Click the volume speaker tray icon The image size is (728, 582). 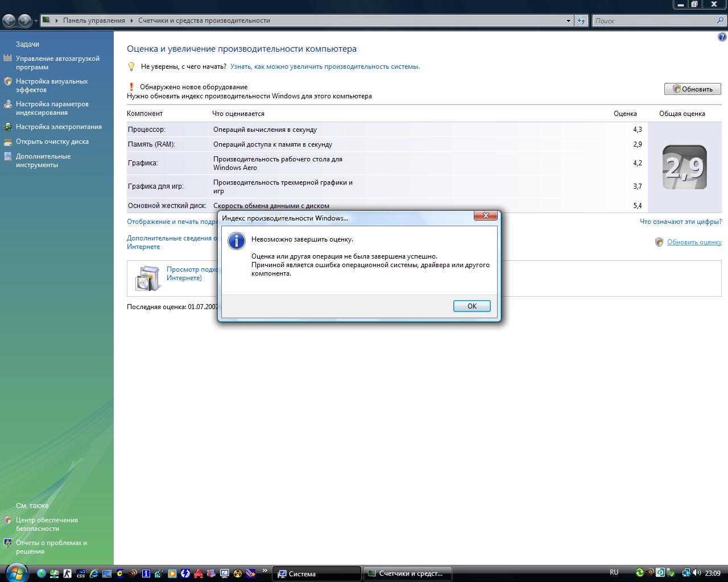(x=697, y=573)
